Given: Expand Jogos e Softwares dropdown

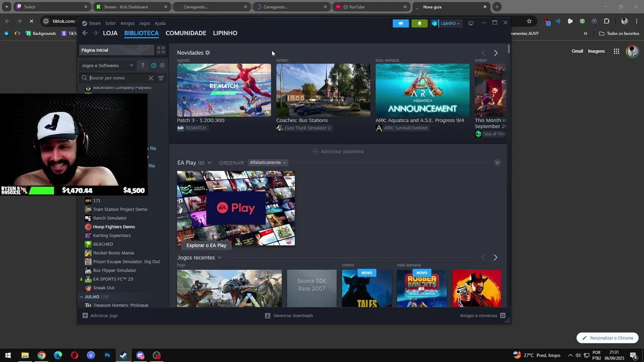Looking at the screenshot, I should (108, 65).
